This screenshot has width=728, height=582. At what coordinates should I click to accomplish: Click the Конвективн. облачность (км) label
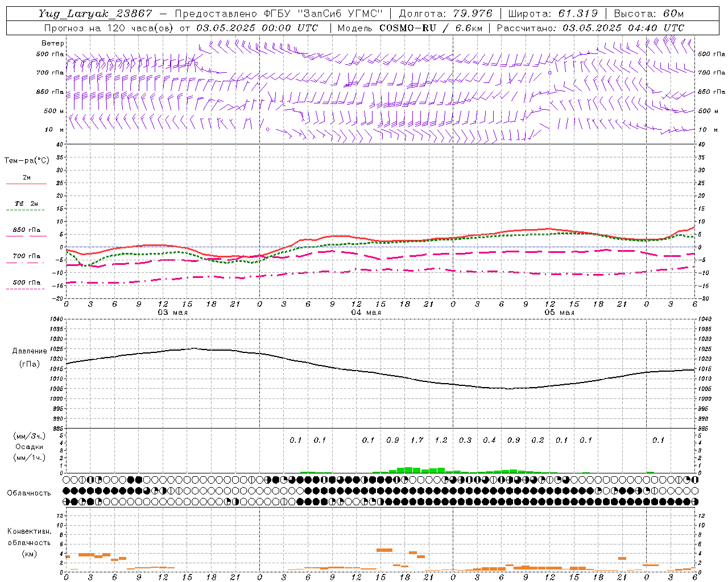(x=29, y=542)
